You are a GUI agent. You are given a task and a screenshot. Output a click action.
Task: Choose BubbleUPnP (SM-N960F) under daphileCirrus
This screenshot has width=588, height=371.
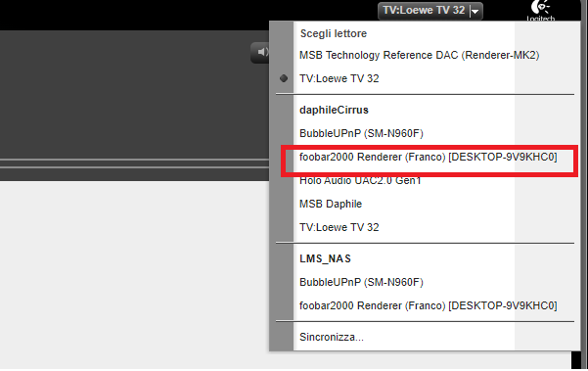tap(361, 133)
